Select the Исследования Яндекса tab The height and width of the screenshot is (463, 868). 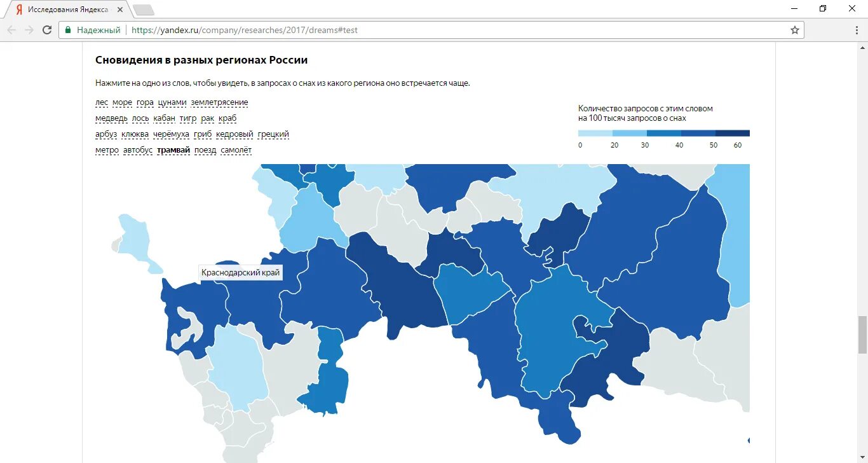67,10
